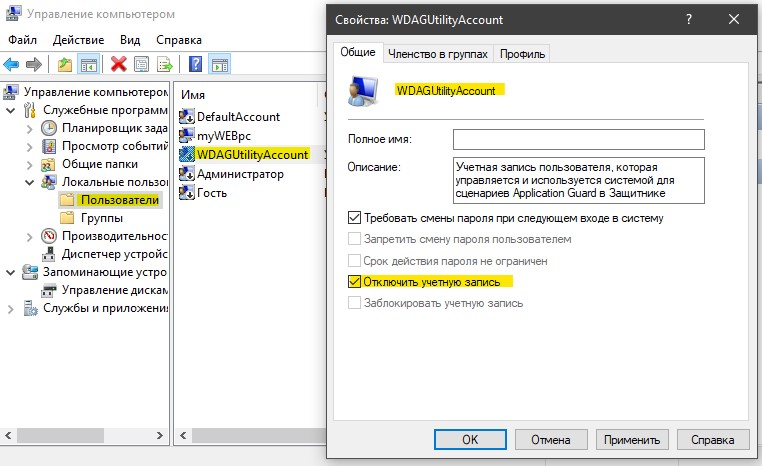Image resolution: width=762 pixels, height=466 pixels.
Task: Select 'Управление компьютером' root tree node
Action: [95, 92]
